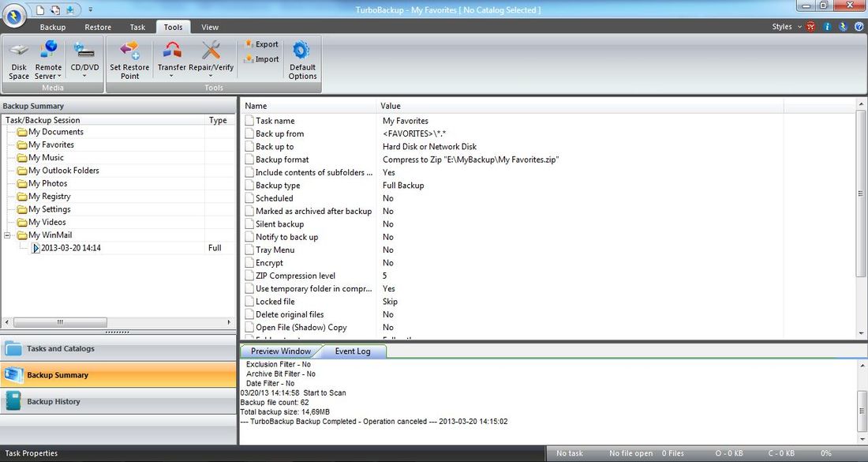Click the Name column header
The height and width of the screenshot is (462, 868).
[x=308, y=106]
